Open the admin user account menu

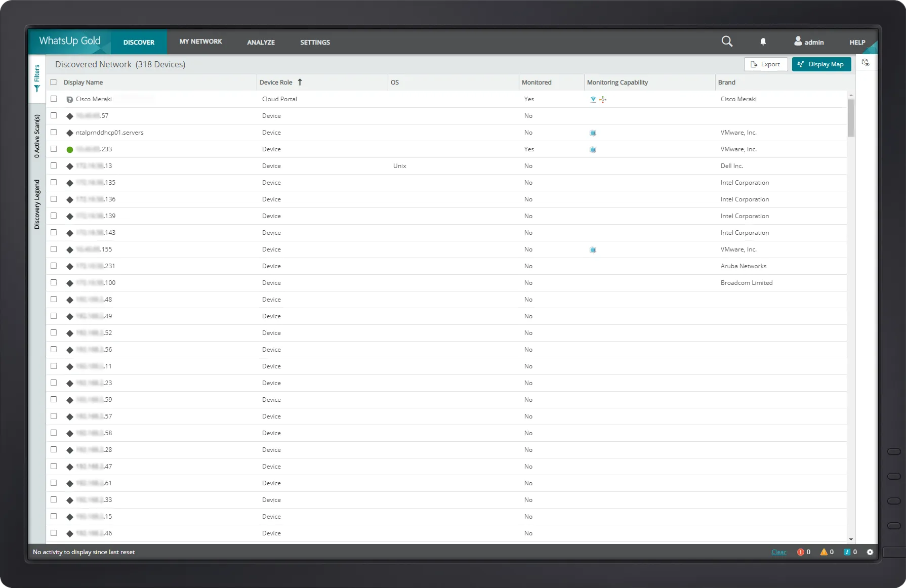click(808, 42)
